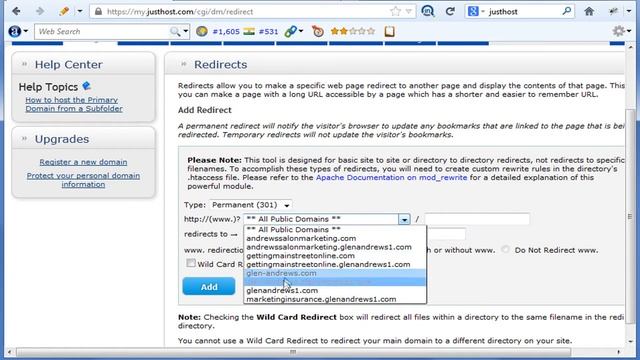Viewport: 640px width, 360px height.
Task: Reload the page with refresh icon
Action: coord(450,11)
